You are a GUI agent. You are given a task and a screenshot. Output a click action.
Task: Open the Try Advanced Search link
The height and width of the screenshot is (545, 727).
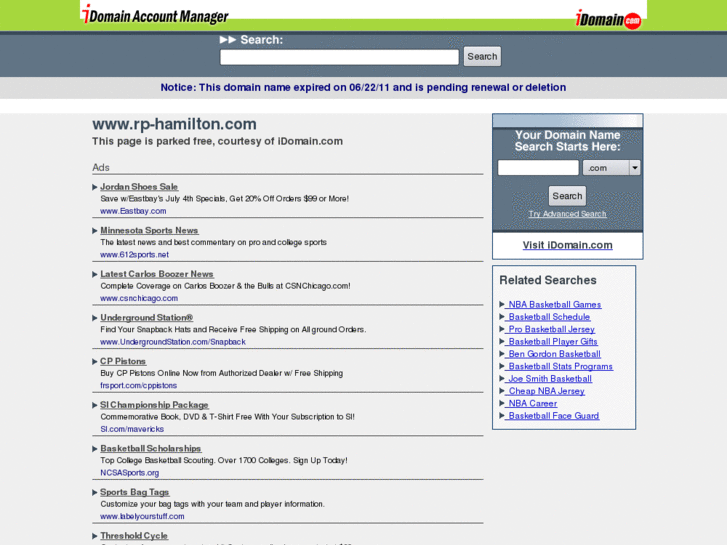(x=567, y=214)
